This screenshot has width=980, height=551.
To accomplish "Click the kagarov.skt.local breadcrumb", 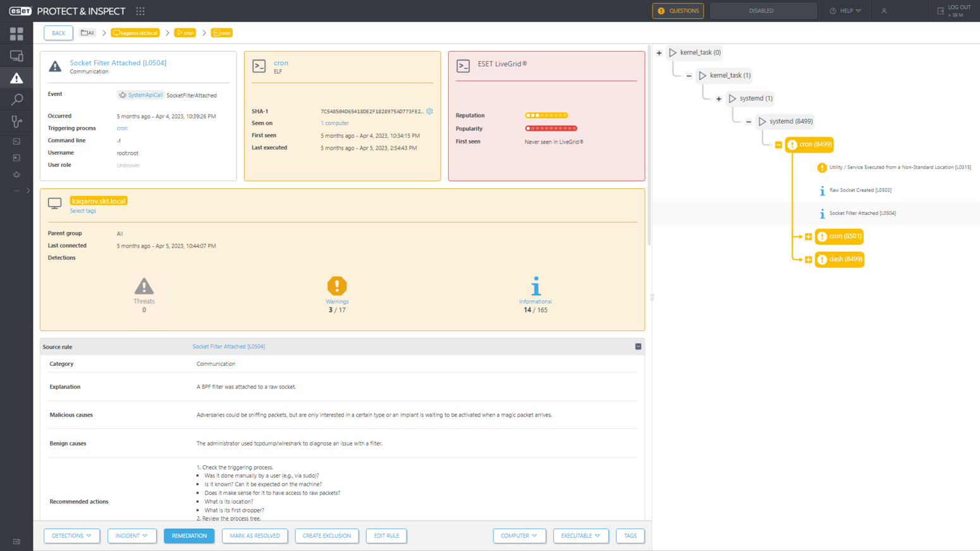I will 135,33.
